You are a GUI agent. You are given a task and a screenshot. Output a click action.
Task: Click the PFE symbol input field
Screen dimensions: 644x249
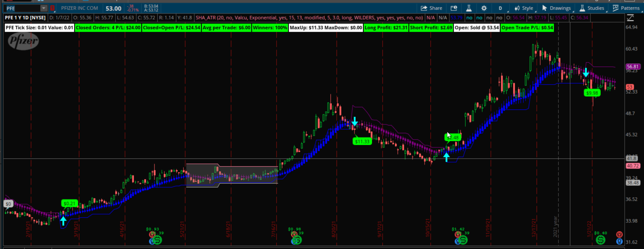(x=22, y=8)
